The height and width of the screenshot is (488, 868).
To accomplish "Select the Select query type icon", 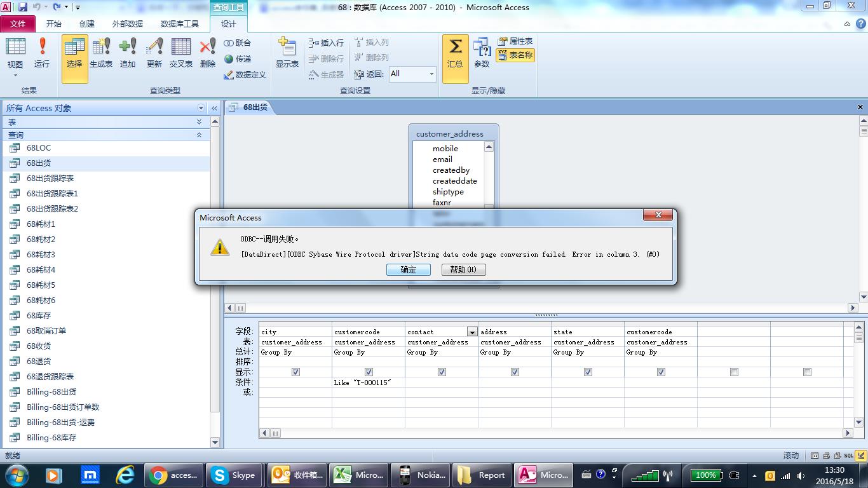I will coord(74,58).
